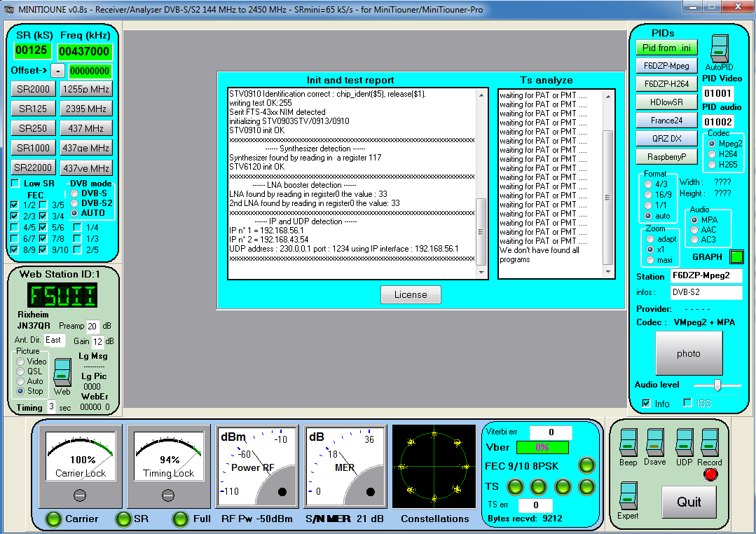Image resolution: width=756 pixels, height=534 pixels.
Task: Click the green GRAPH indicator
Action: pyautogui.click(x=736, y=257)
